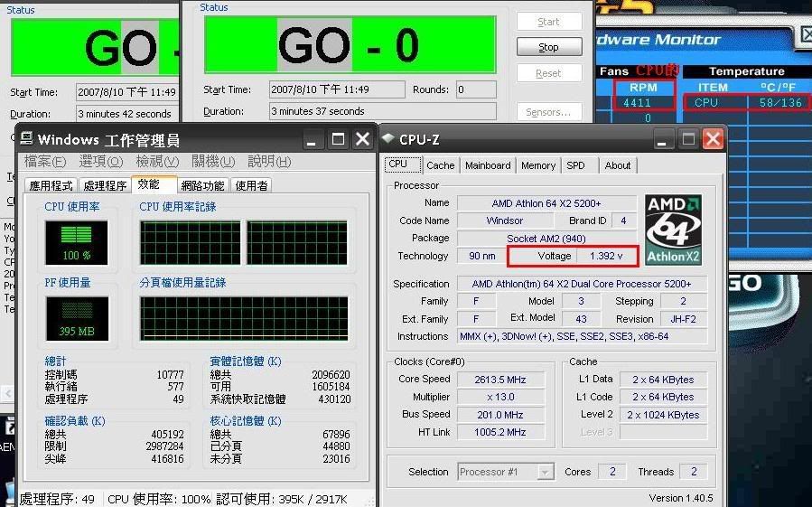The image size is (812, 507).
Task: Click the CPU usage meter showing 100 %
Action: pyautogui.click(x=77, y=242)
